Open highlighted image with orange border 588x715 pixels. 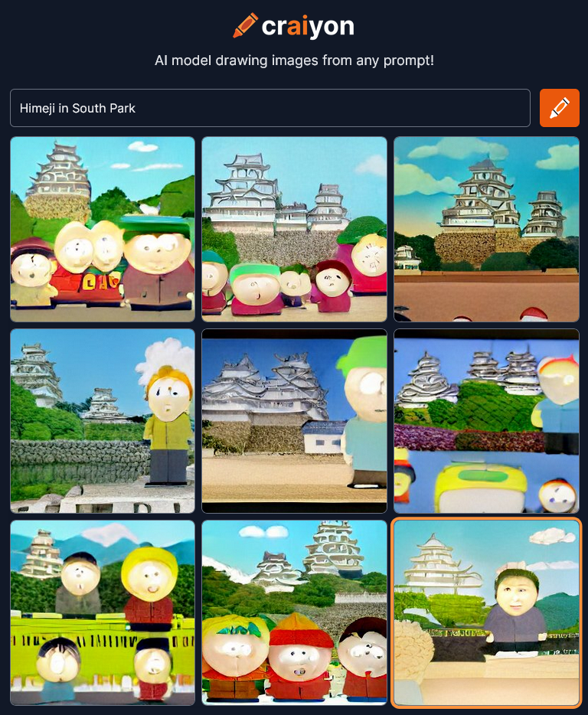[x=486, y=613]
